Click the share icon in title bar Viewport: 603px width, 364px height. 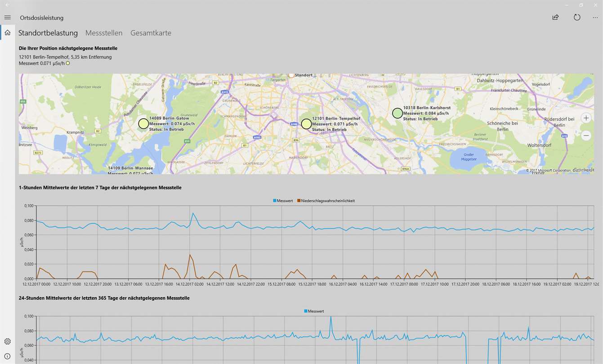click(x=555, y=18)
